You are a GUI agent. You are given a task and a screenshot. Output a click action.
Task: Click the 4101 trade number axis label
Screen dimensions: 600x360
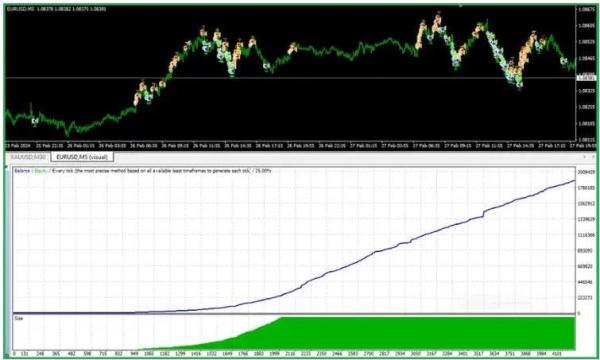click(557, 354)
